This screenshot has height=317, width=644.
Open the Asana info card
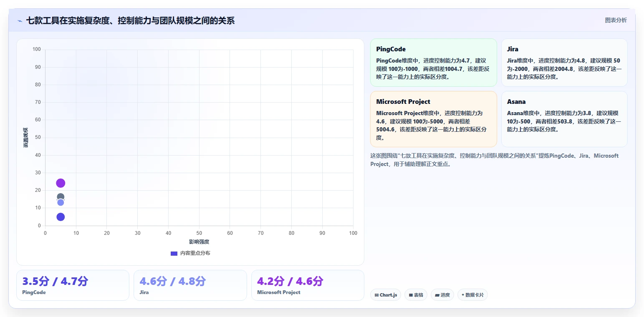tap(564, 119)
